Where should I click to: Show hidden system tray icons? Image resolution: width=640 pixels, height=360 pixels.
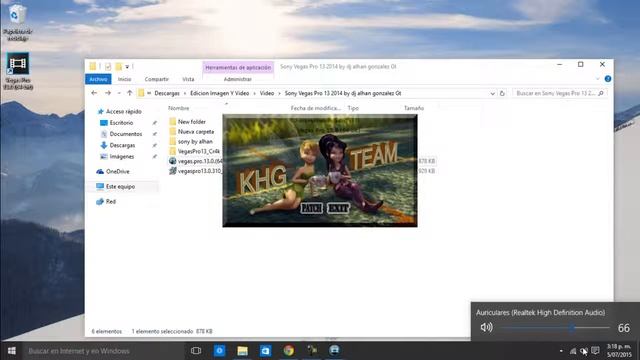(x=561, y=351)
